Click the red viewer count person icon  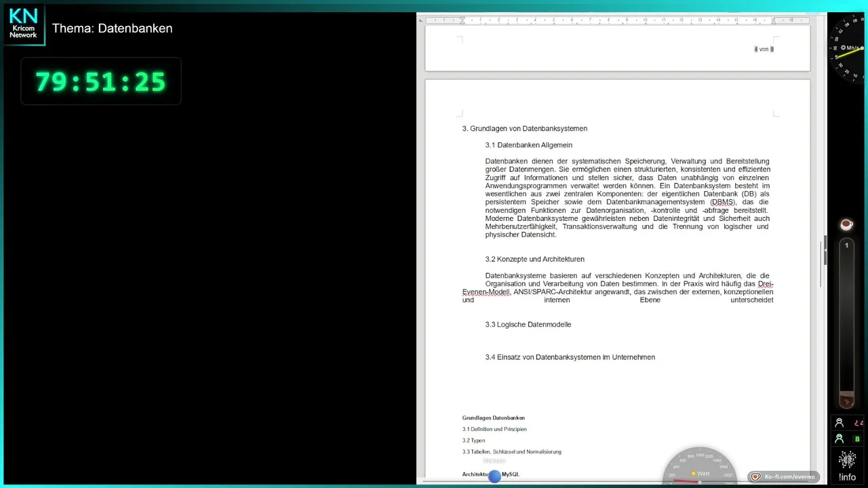pyautogui.click(x=840, y=423)
